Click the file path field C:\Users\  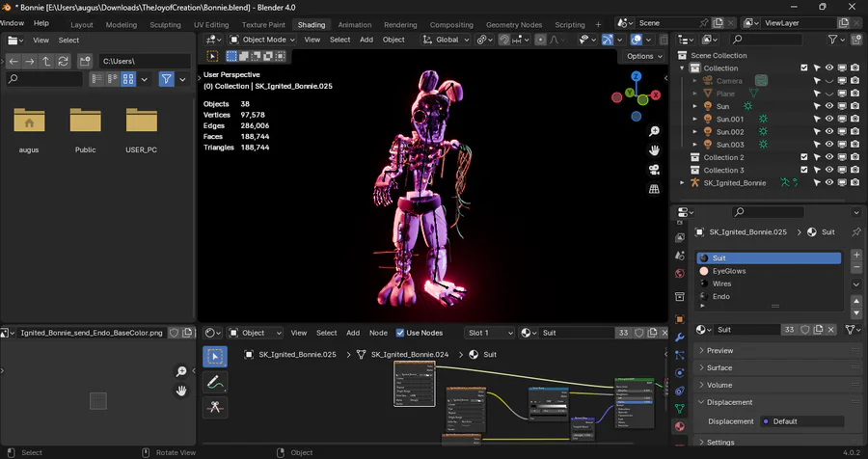[145, 62]
